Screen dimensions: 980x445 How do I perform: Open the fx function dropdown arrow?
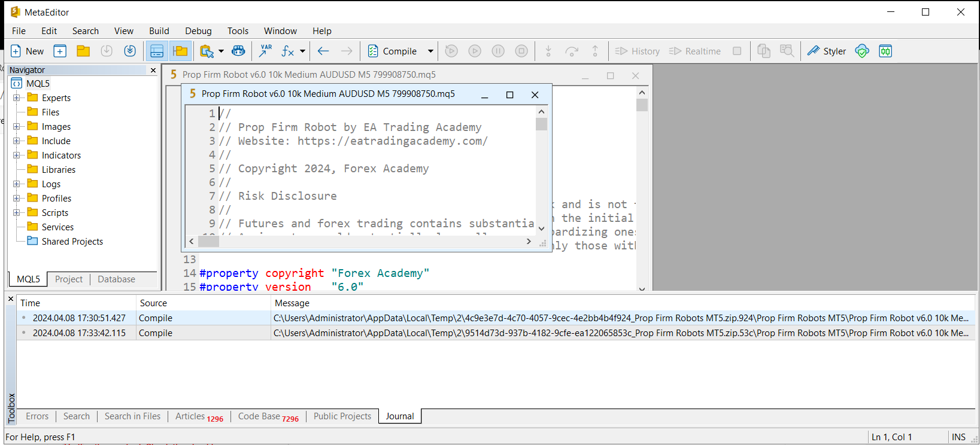[x=302, y=51]
